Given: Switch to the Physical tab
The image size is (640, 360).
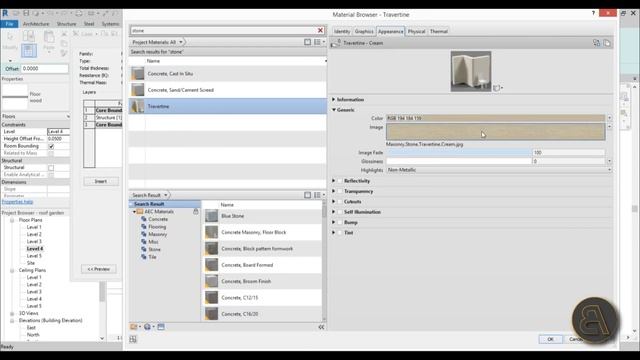Looking at the screenshot, I should (x=416, y=31).
